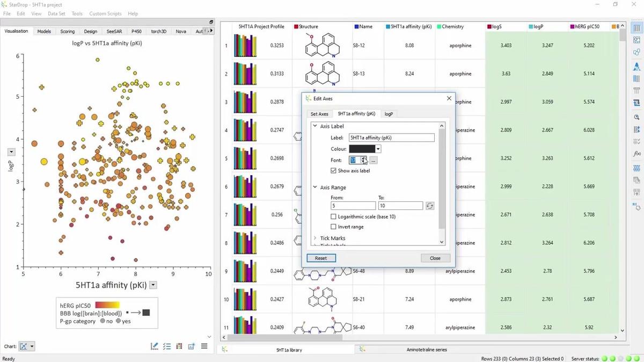The height and width of the screenshot is (362, 644).
Task: Switch to the logP tab in Edit Axes
Action: pos(389,114)
